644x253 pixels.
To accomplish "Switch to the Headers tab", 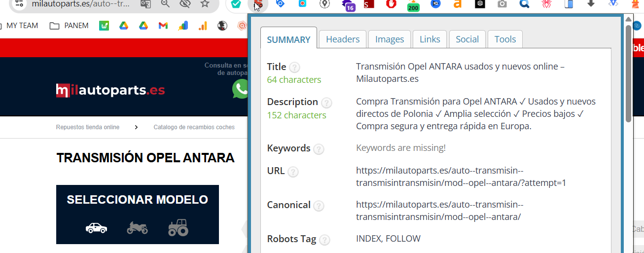I will point(343,39).
